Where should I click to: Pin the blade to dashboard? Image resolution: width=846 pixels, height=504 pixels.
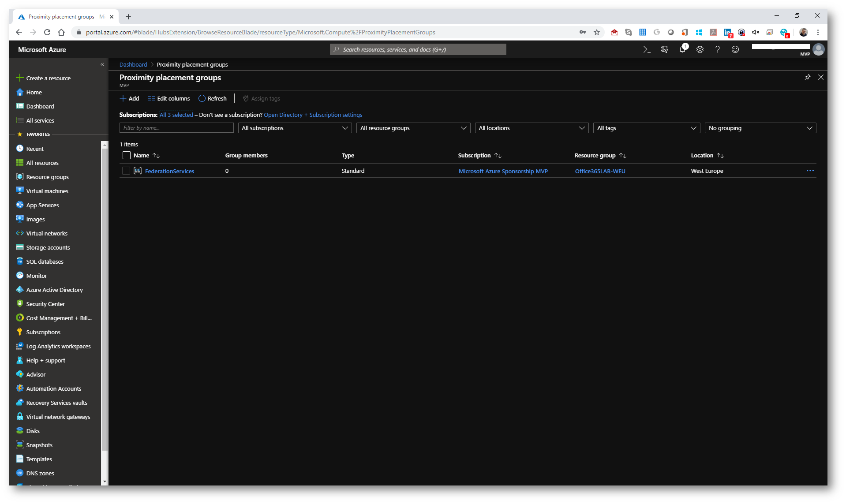(808, 77)
